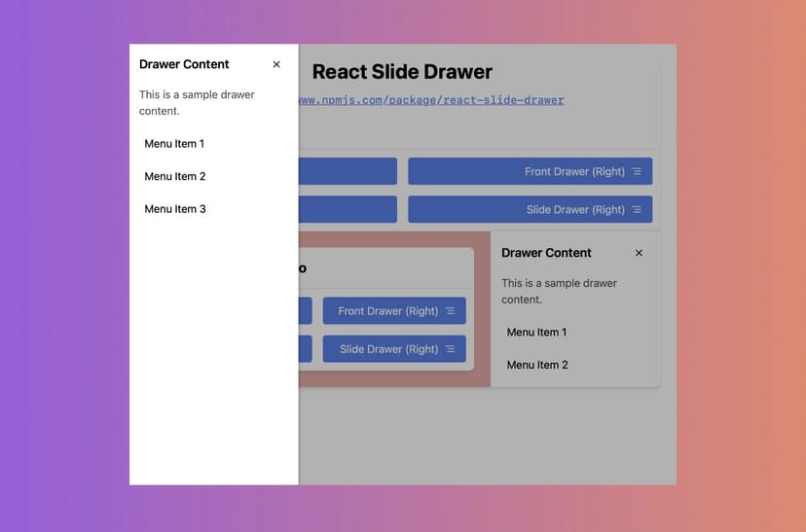
Task: Click the right panel's sample drawer content text
Action: pyautogui.click(x=560, y=291)
